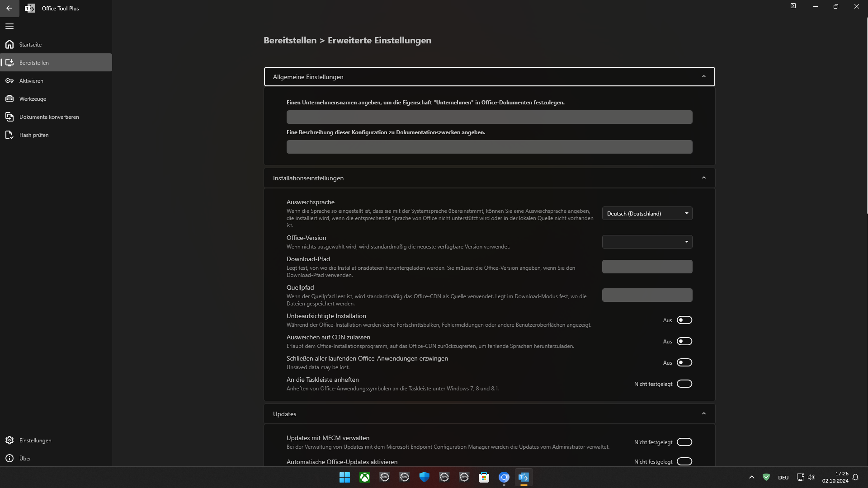The width and height of the screenshot is (868, 488).
Task: Open Microsoft Store from the taskbar
Action: click(x=484, y=477)
